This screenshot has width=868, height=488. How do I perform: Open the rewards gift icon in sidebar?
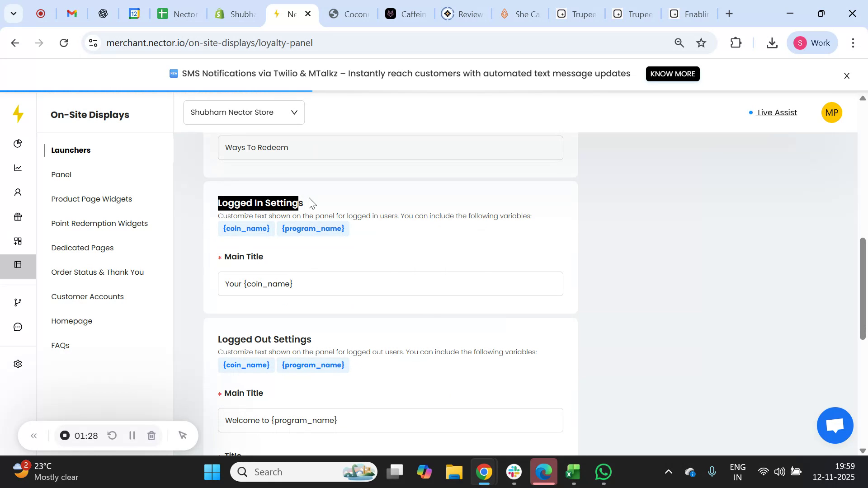pos(18,216)
